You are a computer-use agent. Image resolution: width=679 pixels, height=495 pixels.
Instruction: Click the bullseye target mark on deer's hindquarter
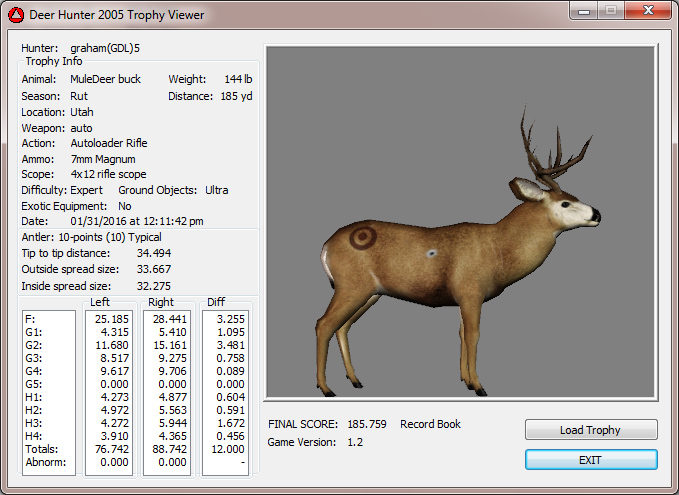tap(362, 239)
